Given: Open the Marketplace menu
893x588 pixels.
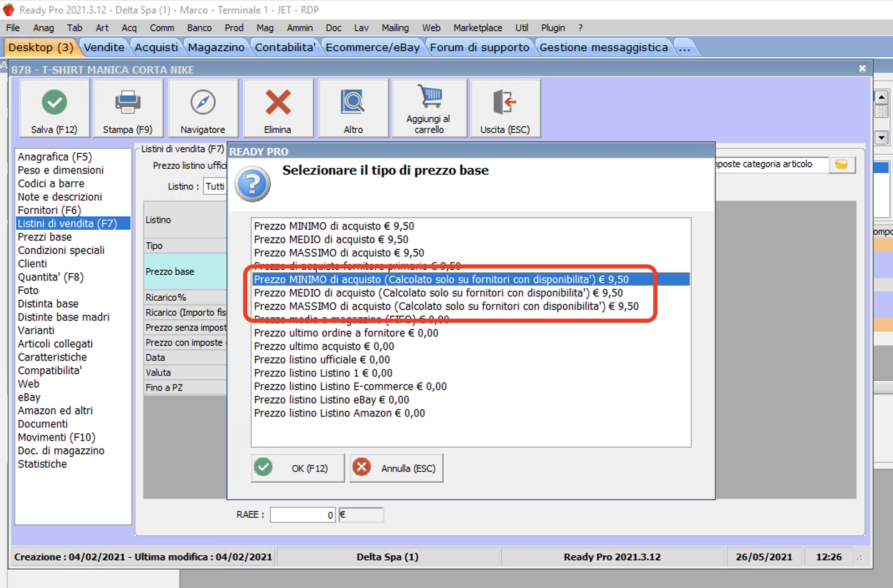Looking at the screenshot, I should point(478,28).
